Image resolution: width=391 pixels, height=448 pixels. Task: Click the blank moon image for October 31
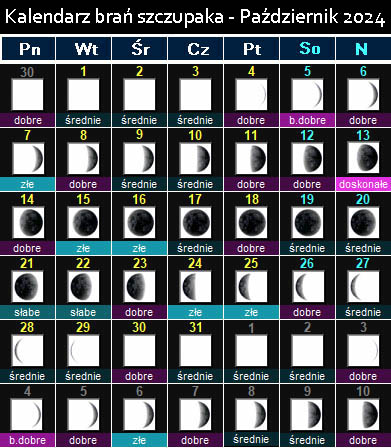pyautogui.click(x=195, y=350)
